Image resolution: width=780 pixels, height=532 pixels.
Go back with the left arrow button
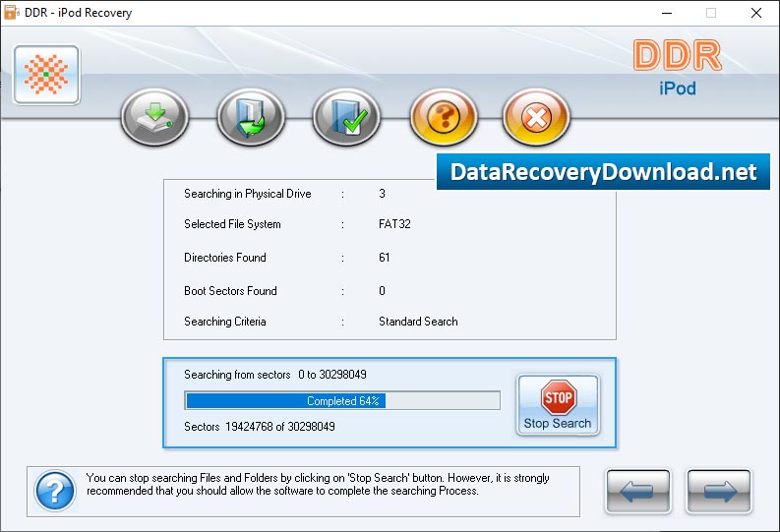[x=638, y=492]
